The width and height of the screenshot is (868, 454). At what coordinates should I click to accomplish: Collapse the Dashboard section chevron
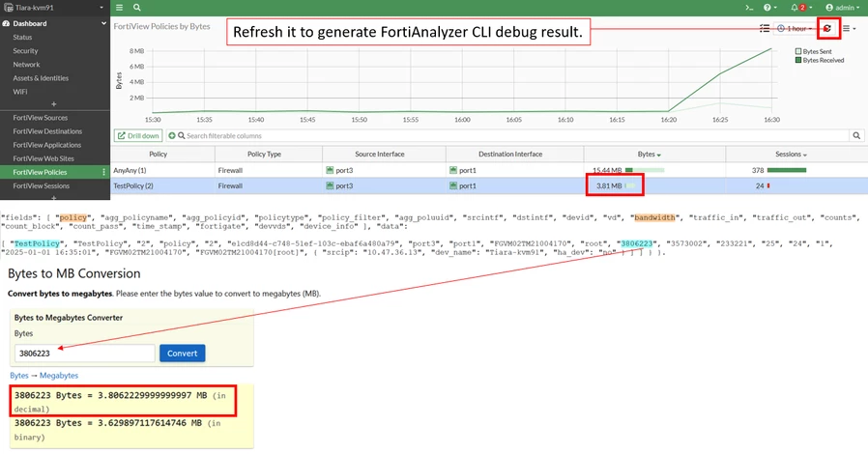(103, 23)
